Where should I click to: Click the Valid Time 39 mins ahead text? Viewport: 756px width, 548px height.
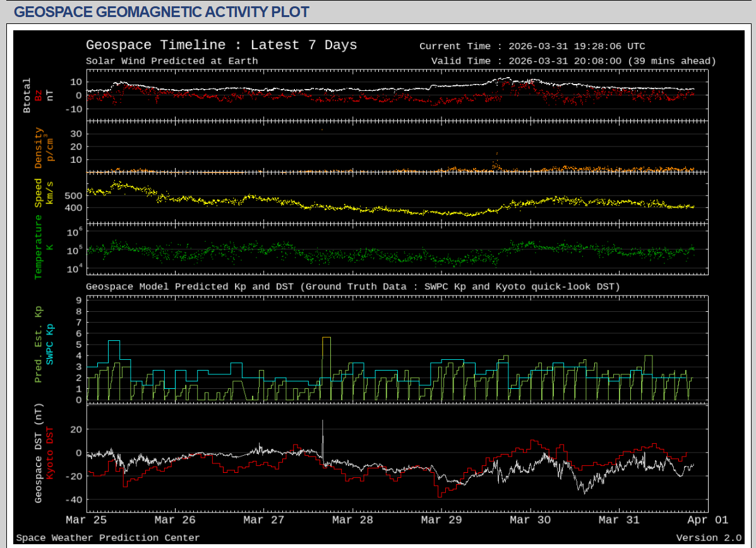pos(573,61)
